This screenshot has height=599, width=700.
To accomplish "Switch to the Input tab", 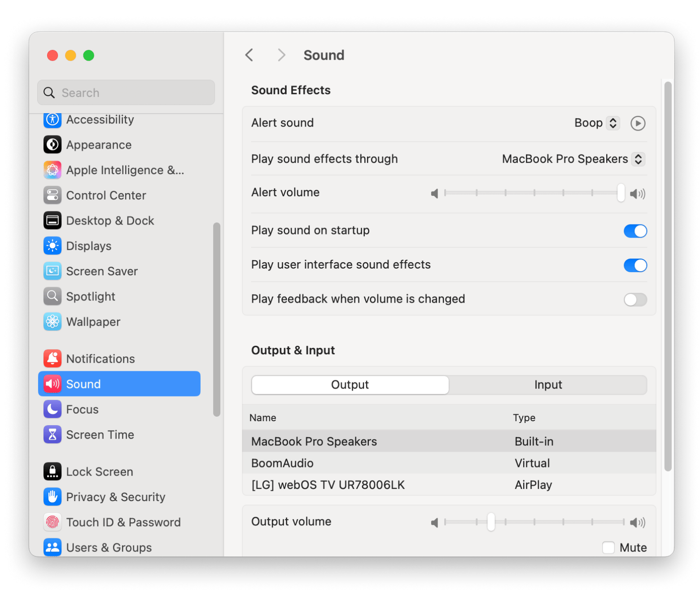I will click(x=547, y=385).
